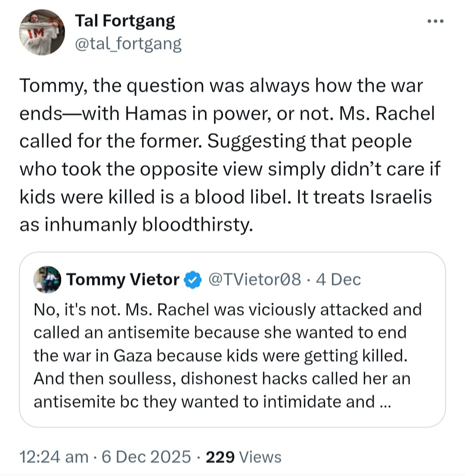Screen dimensions: 465x476
Task: Click the 6 Dec 2025 date
Action: click(146, 457)
